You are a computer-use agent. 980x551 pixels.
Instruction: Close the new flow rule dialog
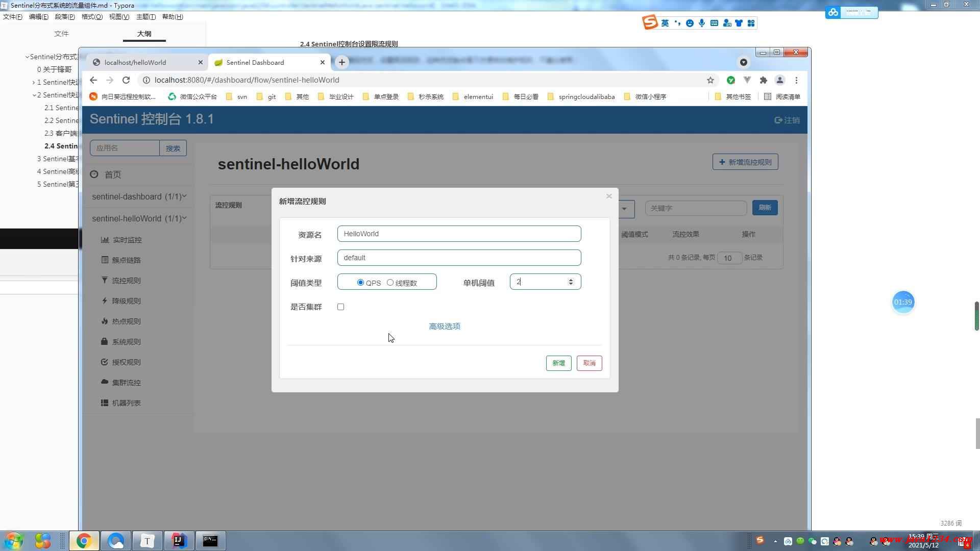609,196
